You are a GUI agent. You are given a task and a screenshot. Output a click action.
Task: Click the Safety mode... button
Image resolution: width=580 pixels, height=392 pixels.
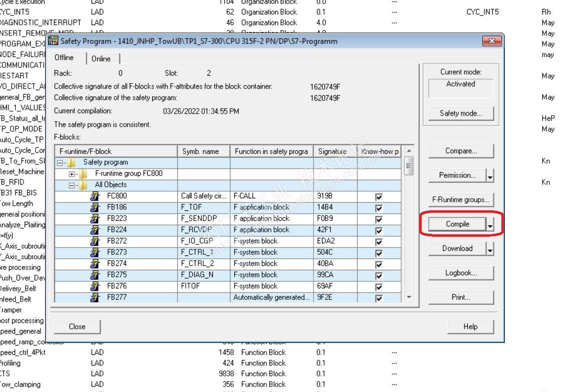[461, 114]
